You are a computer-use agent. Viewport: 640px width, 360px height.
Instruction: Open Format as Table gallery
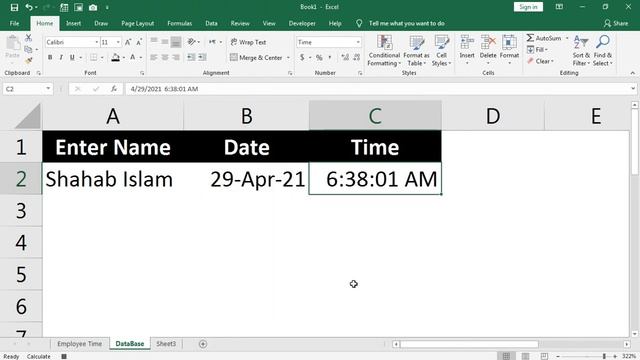416,51
